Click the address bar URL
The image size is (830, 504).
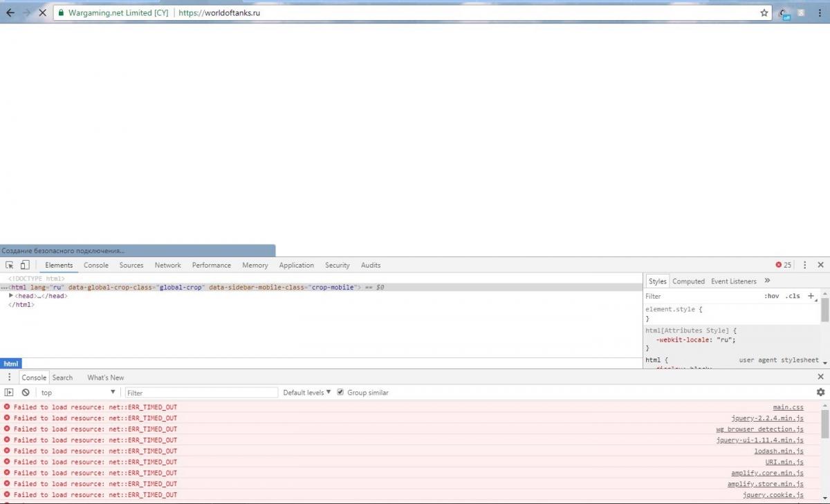(x=219, y=12)
